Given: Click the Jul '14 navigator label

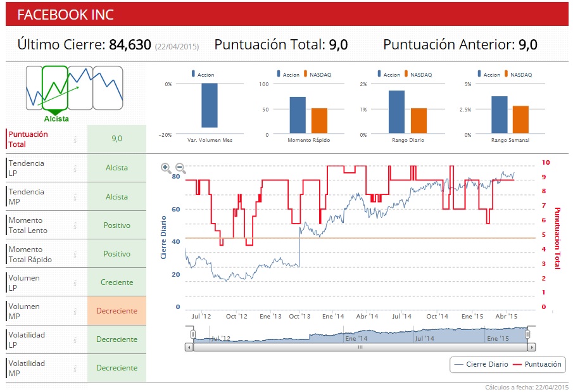Looking at the screenshot, I should (x=424, y=339).
